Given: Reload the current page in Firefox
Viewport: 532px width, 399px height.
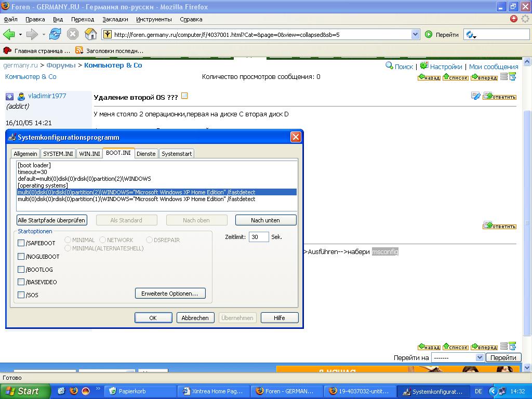Looking at the screenshot, I should [55, 34].
